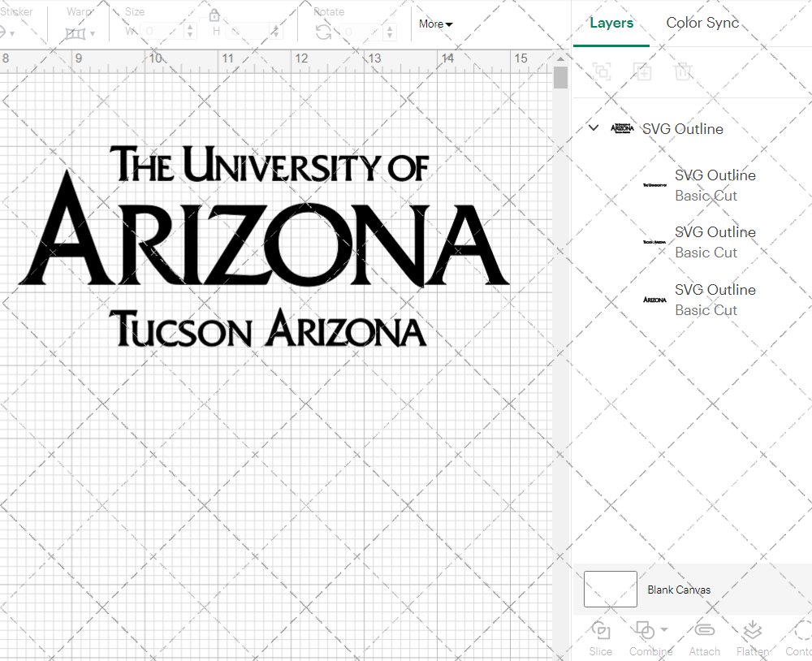Screen dimensions: 812x661
Task: Select the Tucson Arizona Basic Cut layer
Action: [715, 242]
